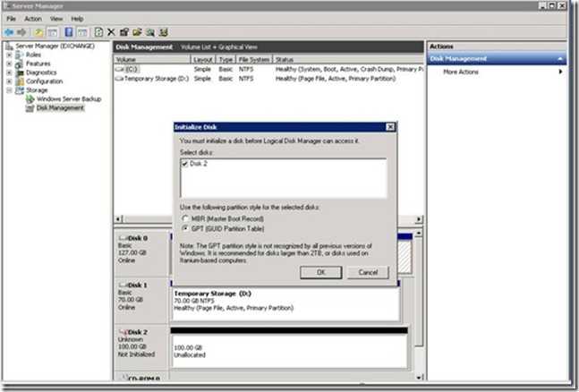Select the (C:) row in volume list

click(x=268, y=70)
